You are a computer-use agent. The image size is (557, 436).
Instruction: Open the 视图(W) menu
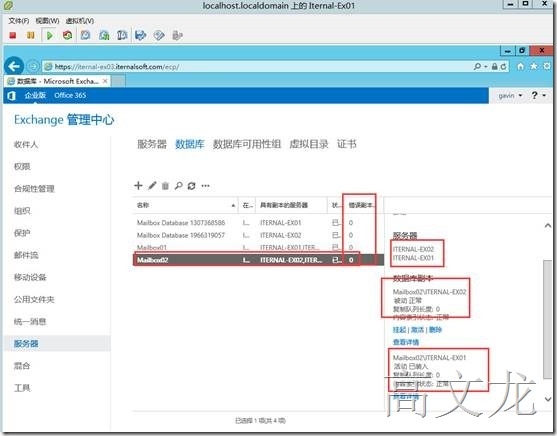tap(47, 21)
